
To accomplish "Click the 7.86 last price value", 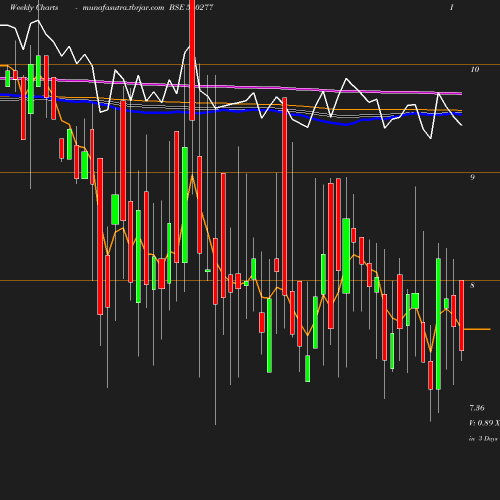I will coord(477,408).
